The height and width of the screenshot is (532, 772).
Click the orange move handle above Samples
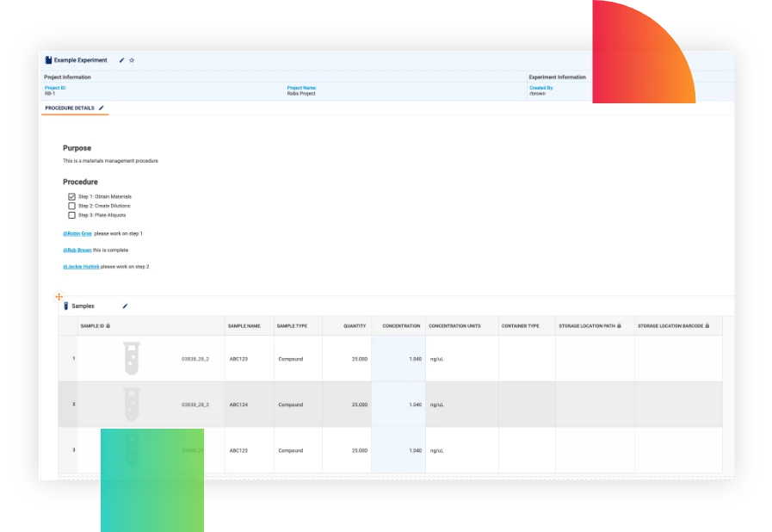(x=59, y=296)
